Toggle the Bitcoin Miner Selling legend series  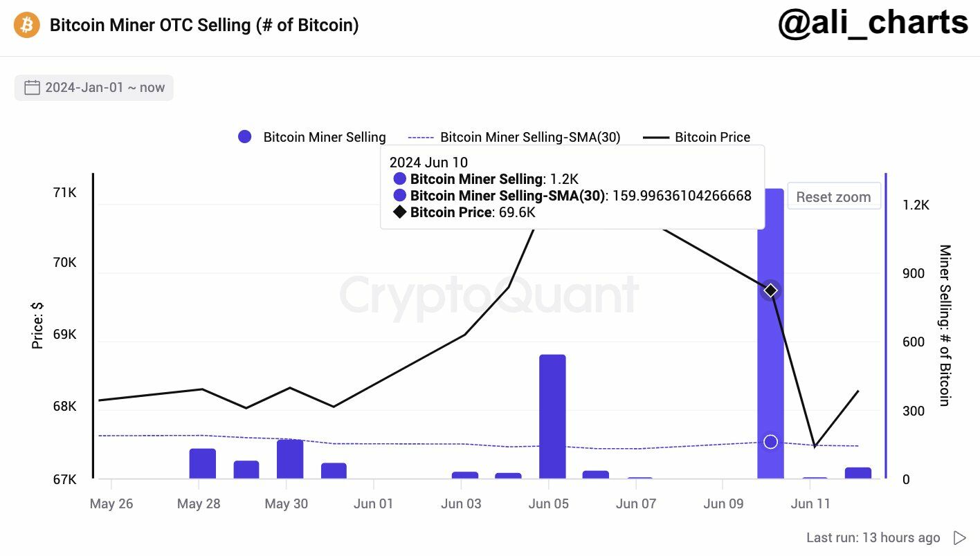[311, 137]
